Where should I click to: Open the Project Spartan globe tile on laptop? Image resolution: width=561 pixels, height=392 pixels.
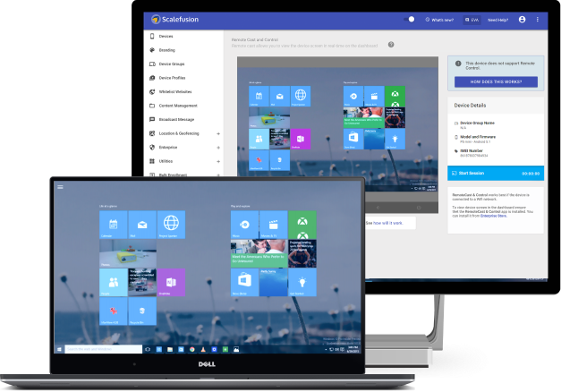171,225
